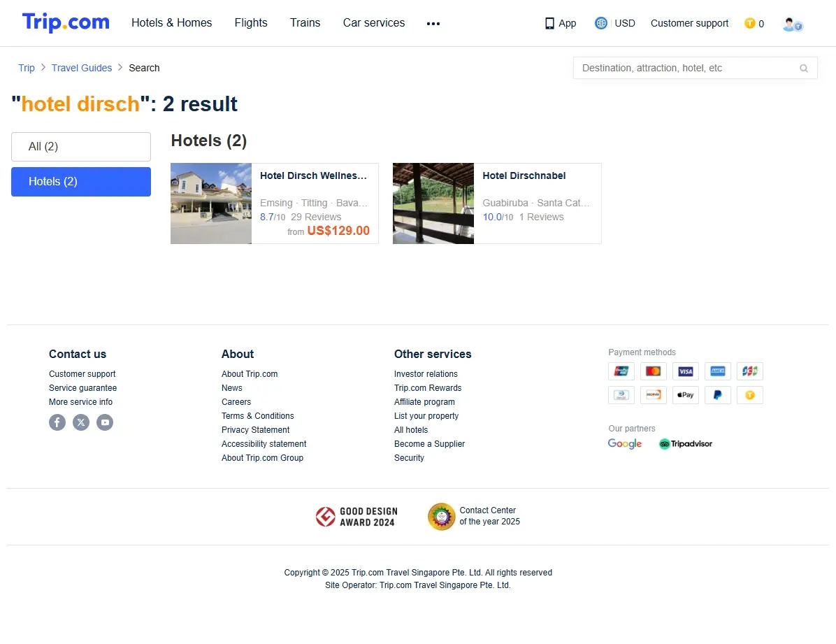
Task: Open the Hotel Dirsch Wellness photo thumbnail
Action: 211,203
